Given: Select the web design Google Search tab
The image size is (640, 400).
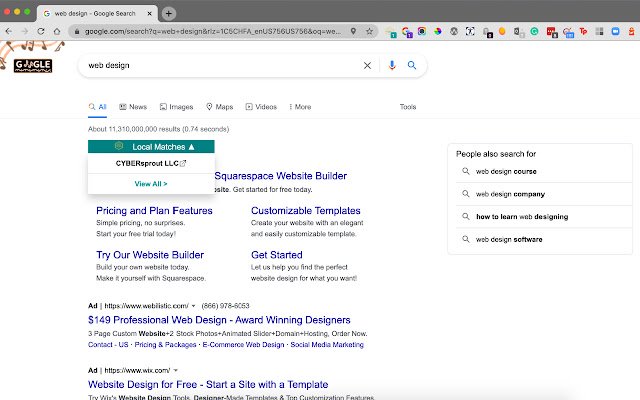Looking at the screenshot, I should tap(95, 13).
